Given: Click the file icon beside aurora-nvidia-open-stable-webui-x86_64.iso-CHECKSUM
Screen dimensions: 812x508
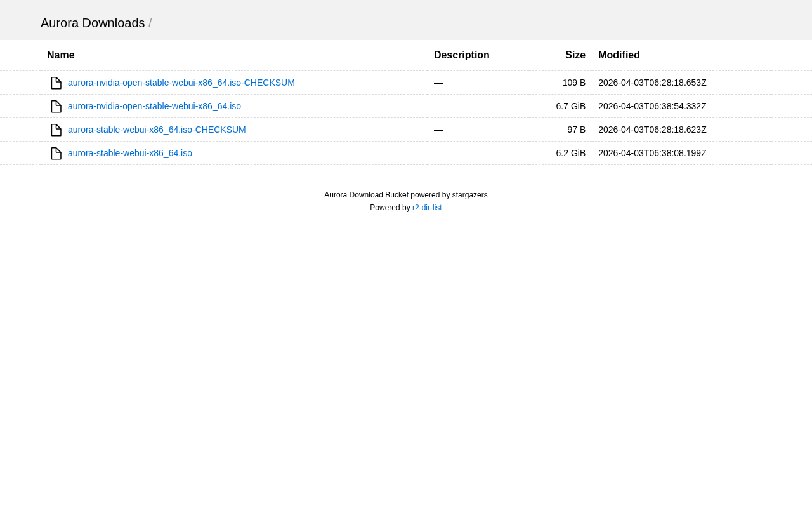Looking at the screenshot, I should coord(56,83).
